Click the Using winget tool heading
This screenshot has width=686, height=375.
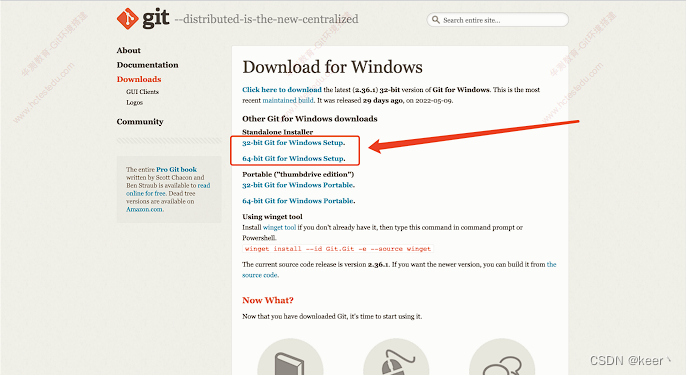272,217
